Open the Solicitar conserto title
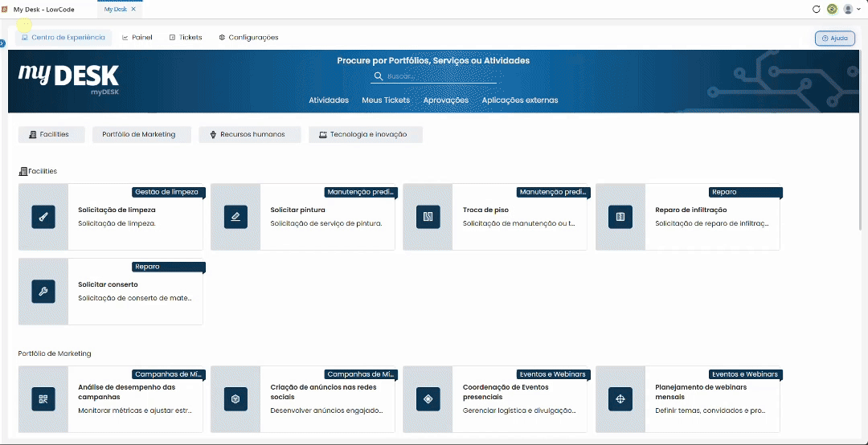The height and width of the screenshot is (445, 868). [108, 284]
